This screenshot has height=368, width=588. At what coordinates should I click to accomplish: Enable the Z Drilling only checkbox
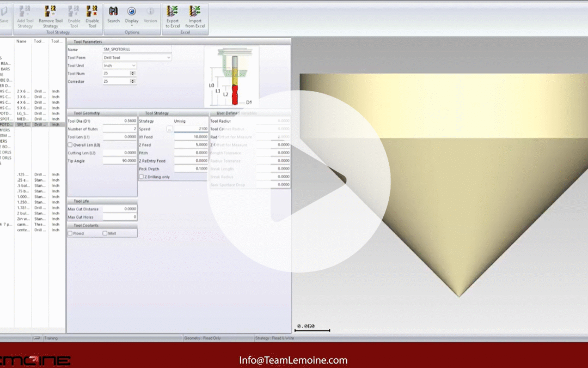click(142, 177)
